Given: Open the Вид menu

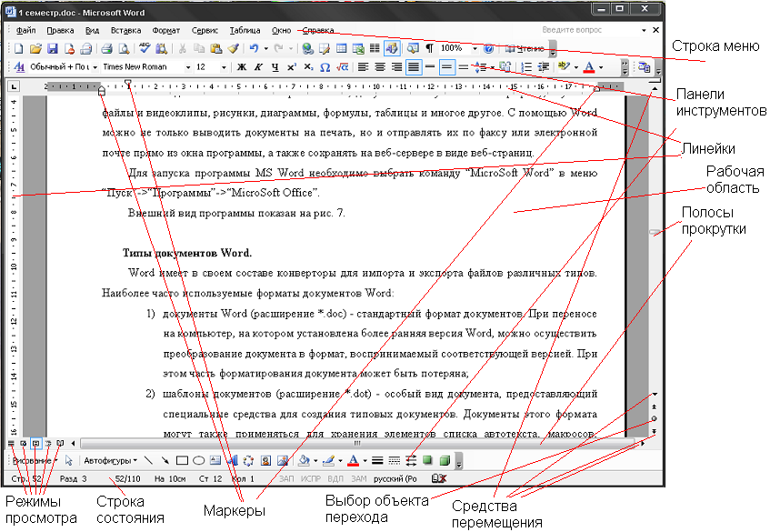Looking at the screenshot, I should [93, 30].
